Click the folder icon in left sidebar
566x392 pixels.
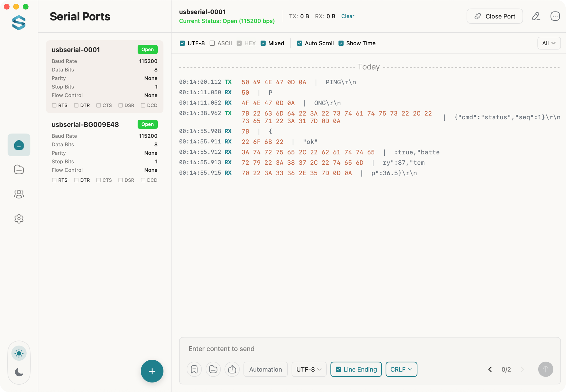pyautogui.click(x=19, y=169)
